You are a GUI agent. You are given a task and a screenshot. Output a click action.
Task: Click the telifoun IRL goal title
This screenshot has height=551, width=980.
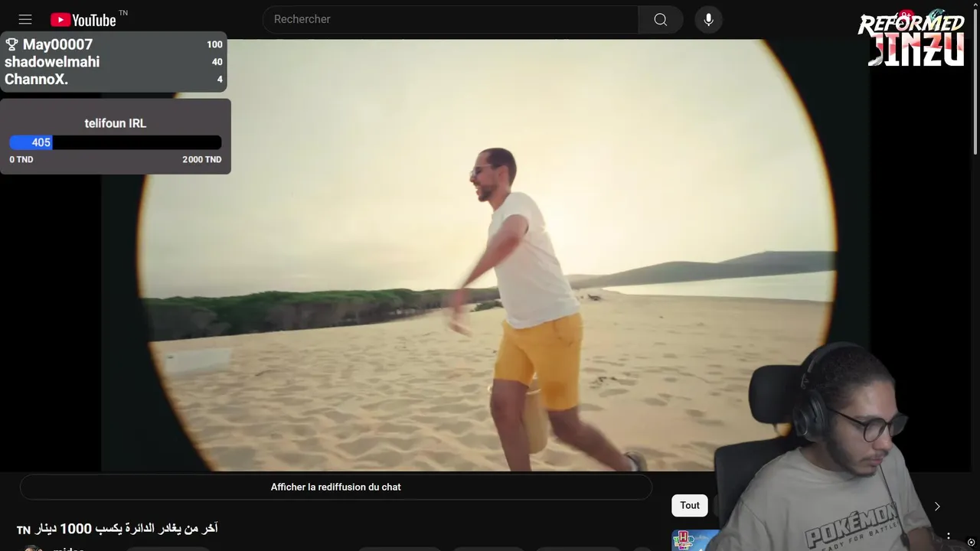(x=115, y=123)
